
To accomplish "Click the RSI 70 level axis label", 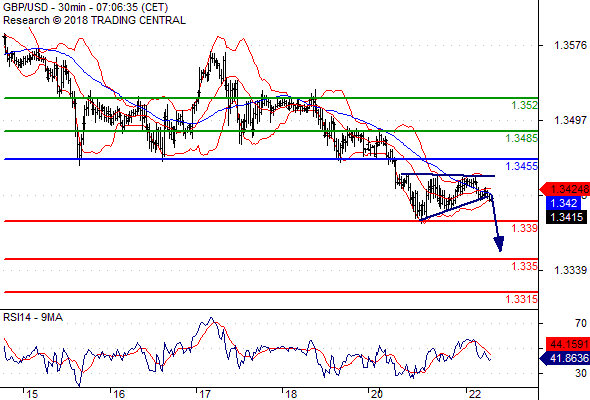I will coord(581,323).
